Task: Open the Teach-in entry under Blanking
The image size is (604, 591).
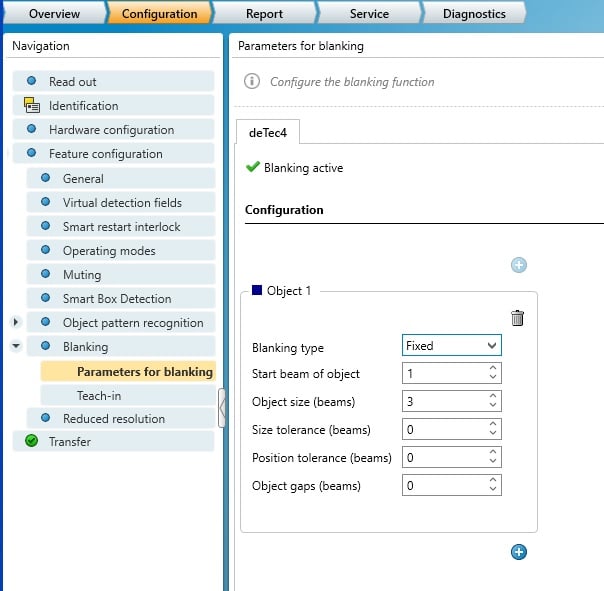Action: point(128,395)
